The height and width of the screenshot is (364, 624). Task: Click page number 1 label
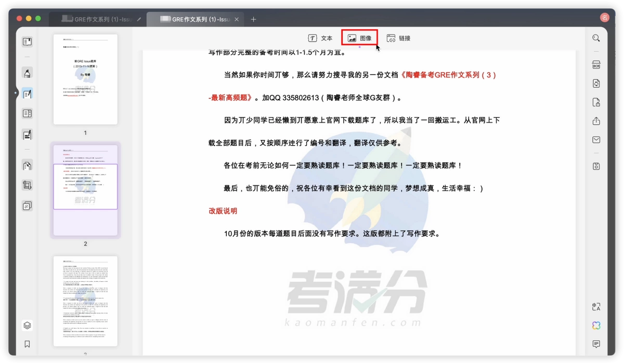tap(85, 133)
